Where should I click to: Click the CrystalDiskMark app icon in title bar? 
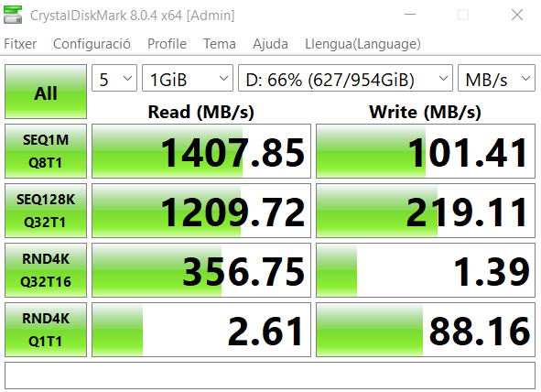[13, 15]
